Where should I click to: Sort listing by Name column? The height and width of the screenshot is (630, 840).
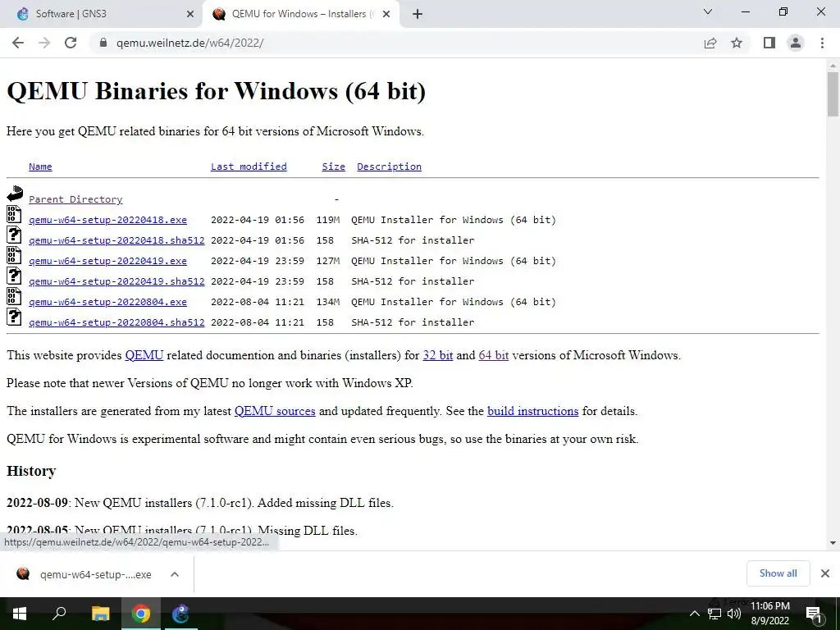tap(40, 167)
